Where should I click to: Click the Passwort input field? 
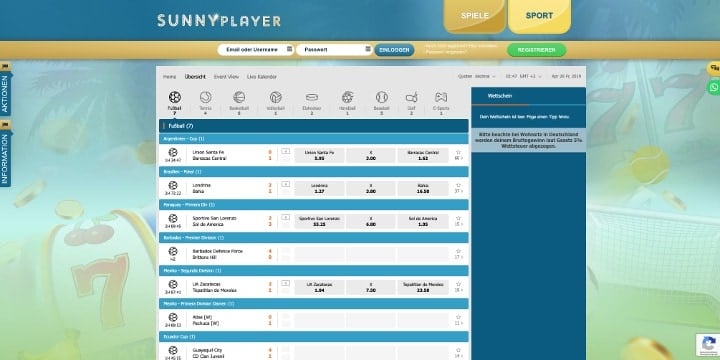[334, 50]
